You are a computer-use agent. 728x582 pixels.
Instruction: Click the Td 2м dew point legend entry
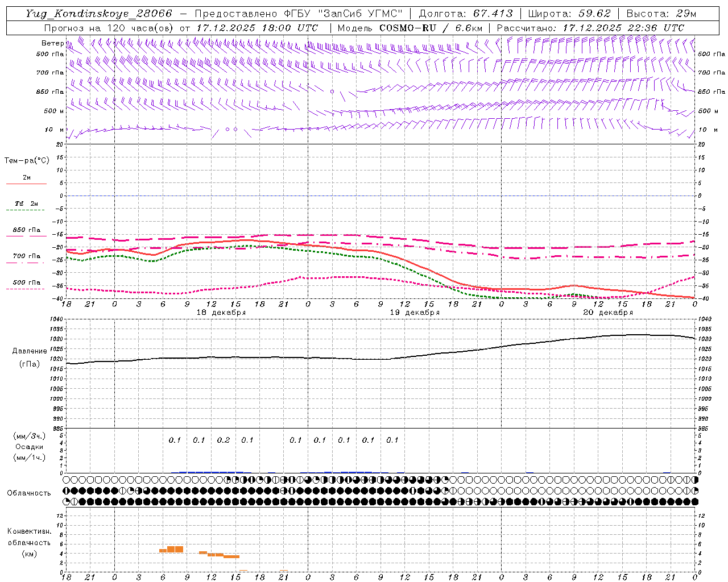point(27,203)
